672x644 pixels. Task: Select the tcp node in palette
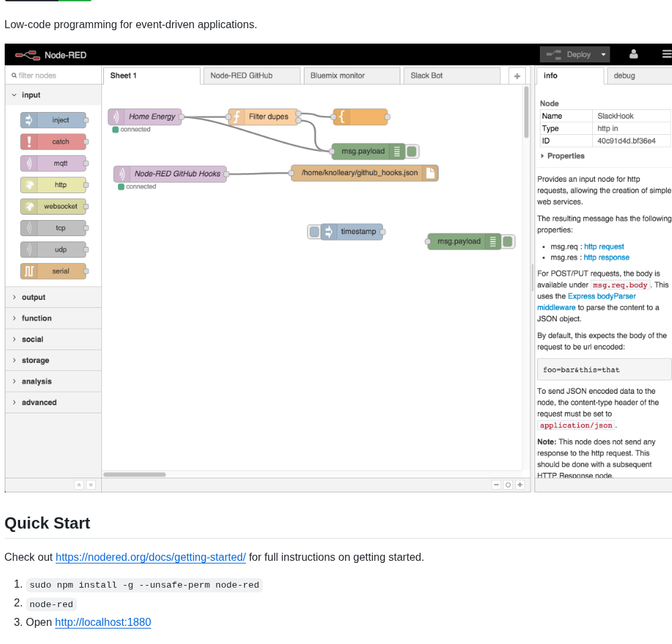pos(54,228)
